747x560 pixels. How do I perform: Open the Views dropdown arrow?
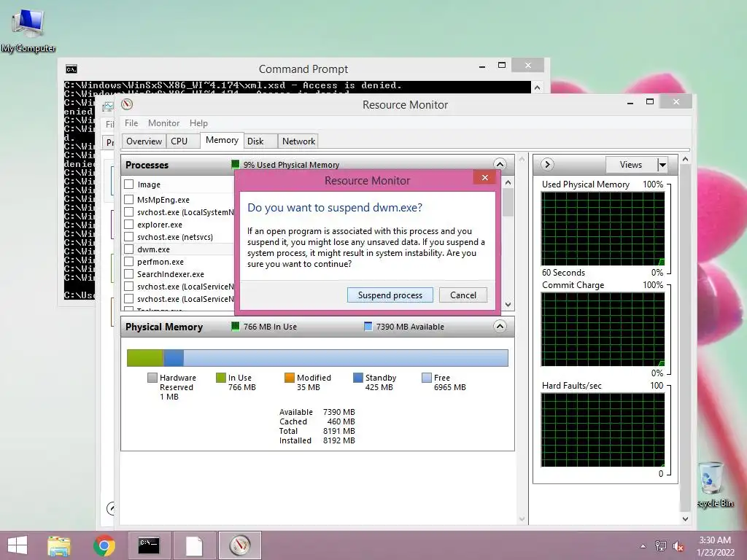coord(662,165)
